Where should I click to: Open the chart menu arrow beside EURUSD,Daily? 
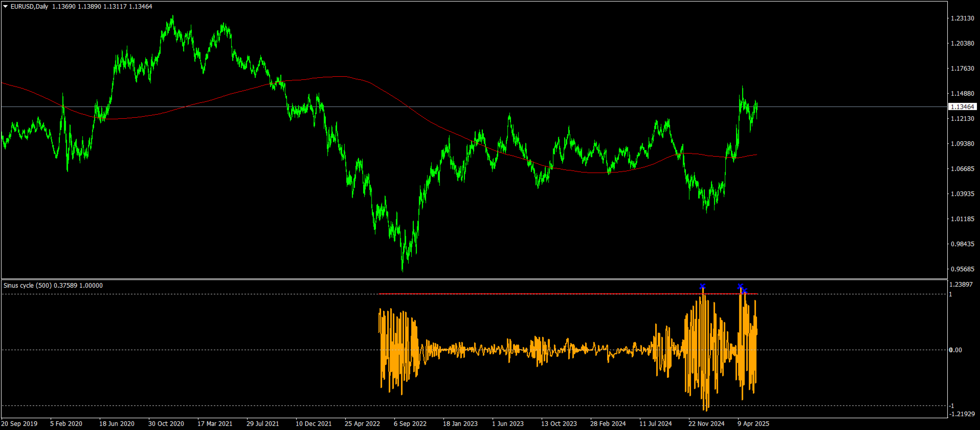[6, 7]
